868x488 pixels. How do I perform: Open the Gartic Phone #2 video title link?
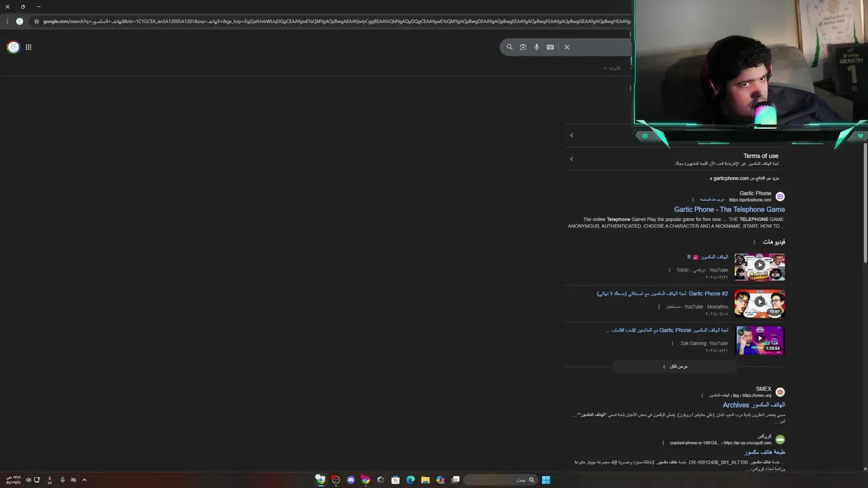click(x=663, y=293)
